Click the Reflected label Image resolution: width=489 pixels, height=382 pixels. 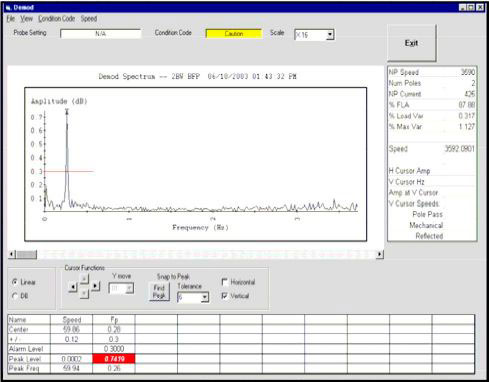coord(429,236)
